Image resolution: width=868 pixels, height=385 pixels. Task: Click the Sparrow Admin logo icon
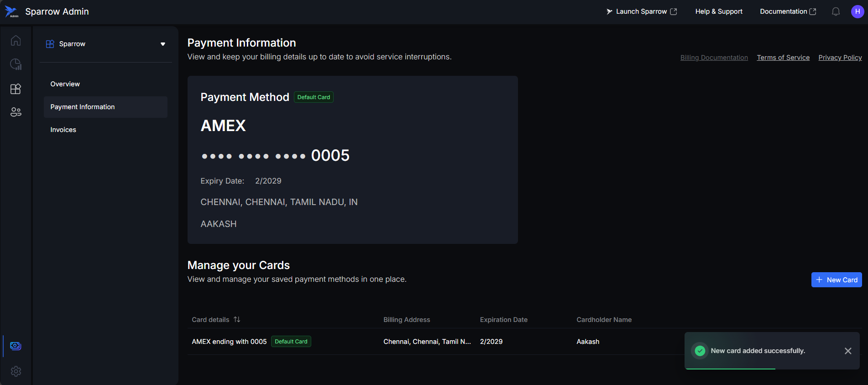(x=11, y=11)
